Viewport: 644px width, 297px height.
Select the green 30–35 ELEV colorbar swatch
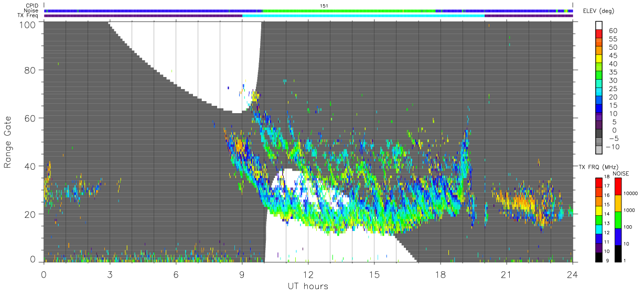coord(599,76)
